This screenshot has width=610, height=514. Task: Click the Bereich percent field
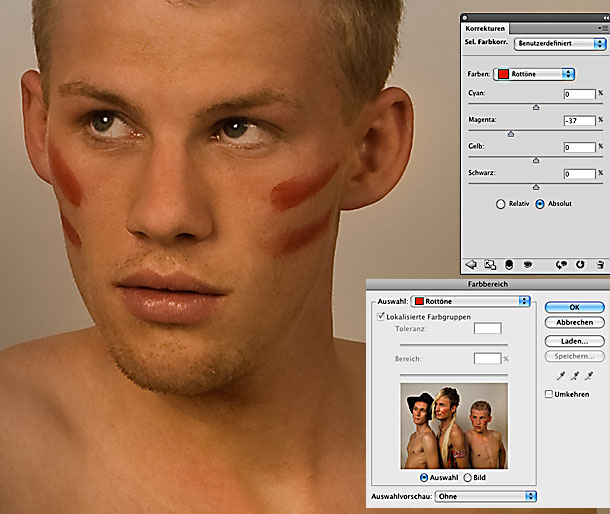click(x=487, y=358)
